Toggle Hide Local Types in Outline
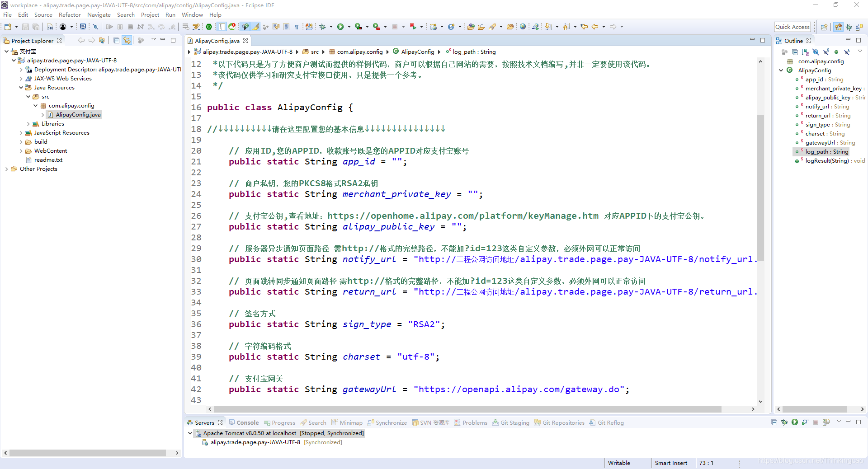 [x=847, y=52]
